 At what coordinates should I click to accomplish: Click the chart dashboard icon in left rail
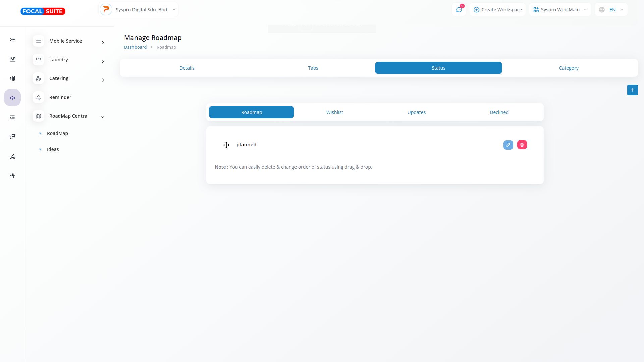click(12, 59)
